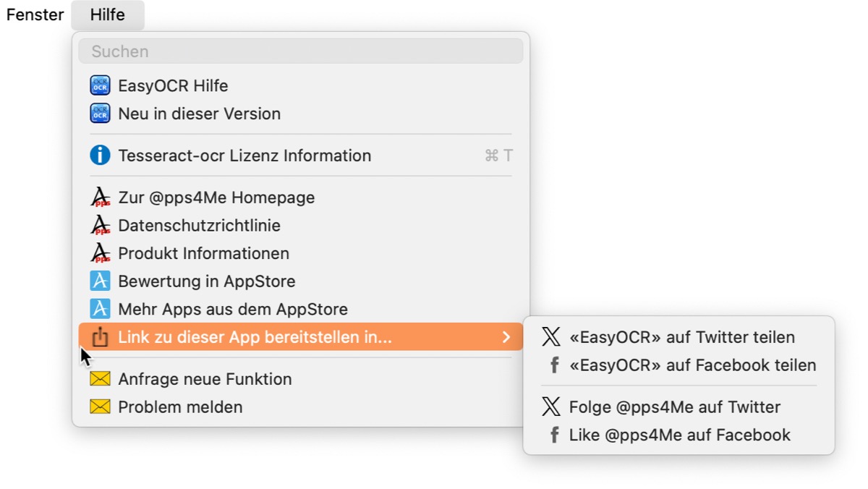Click the Facebook icon beside EasyOCR share

point(555,365)
